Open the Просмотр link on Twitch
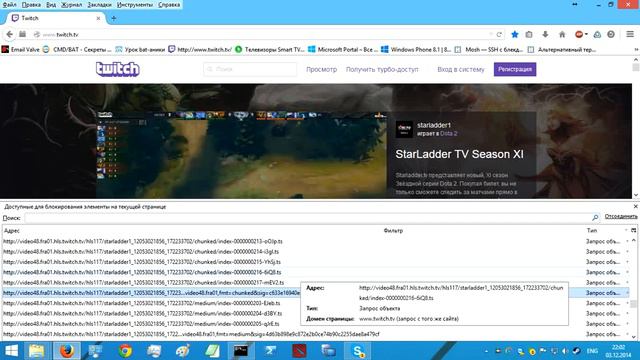 point(321,69)
